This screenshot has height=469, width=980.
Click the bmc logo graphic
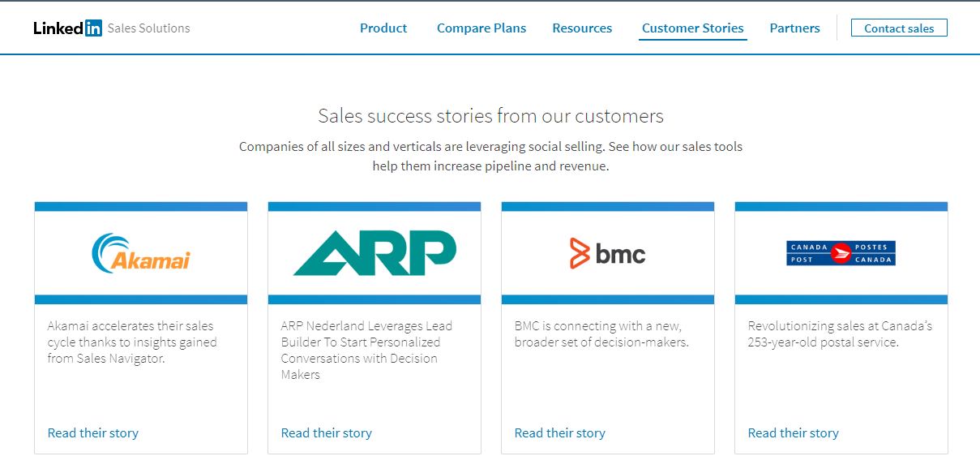608,254
